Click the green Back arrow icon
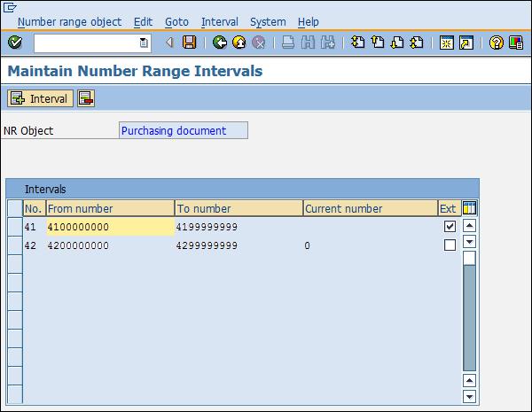The height and width of the screenshot is (412, 532). (x=220, y=43)
